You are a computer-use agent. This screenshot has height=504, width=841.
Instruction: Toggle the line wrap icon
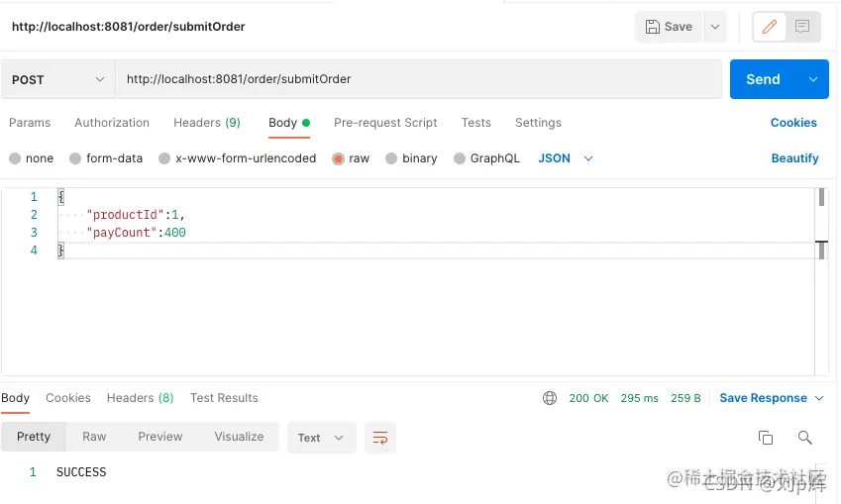pyautogui.click(x=379, y=438)
